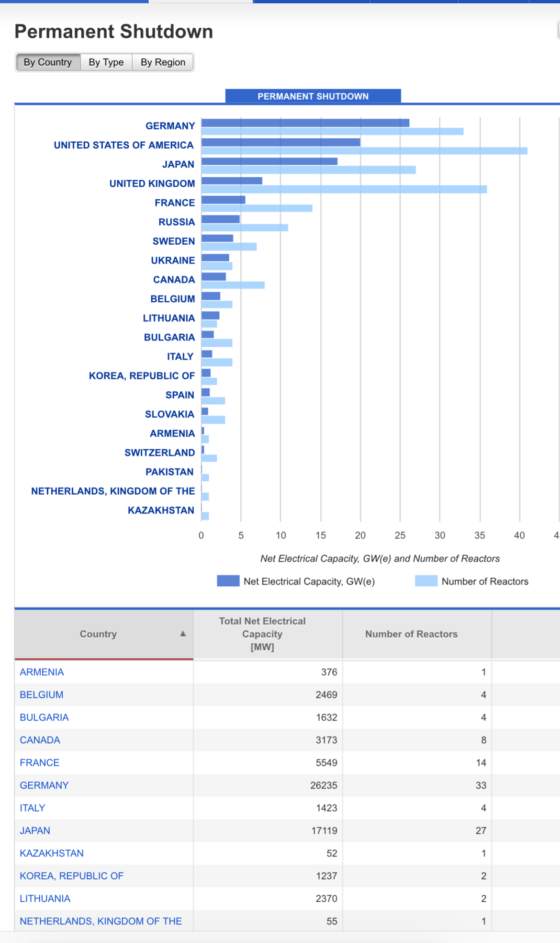This screenshot has height=943, width=560.
Task: Click FRANCE label on chart axis
Action: click(x=175, y=203)
